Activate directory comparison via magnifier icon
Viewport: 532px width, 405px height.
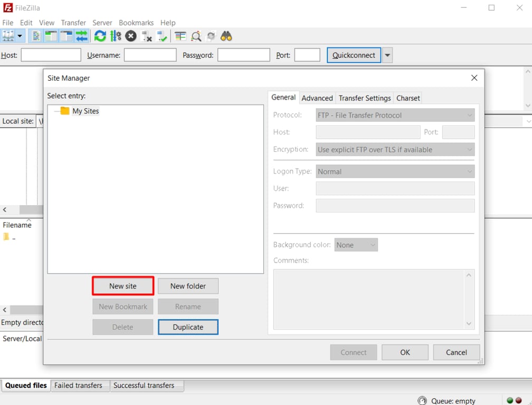pyautogui.click(x=195, y=36)
